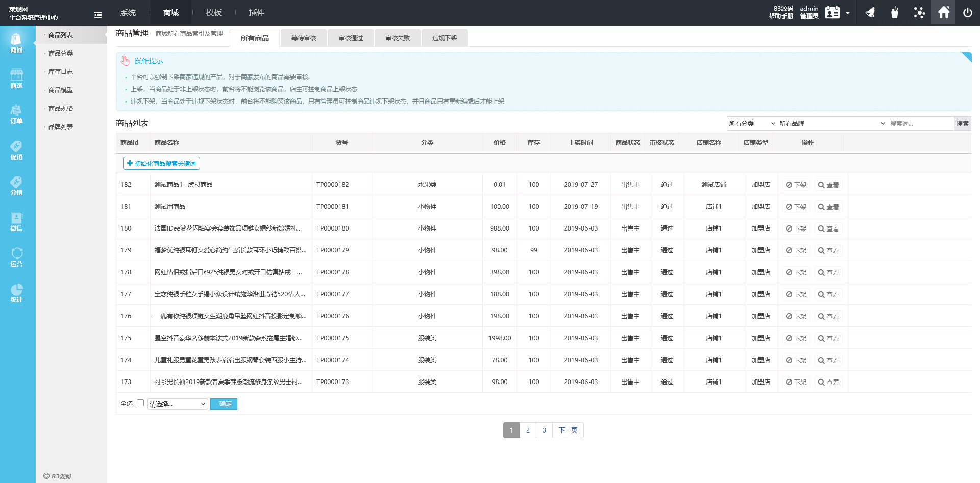
Task: Open the 运营 operations sidebar icon
Action: click(16, 257)
